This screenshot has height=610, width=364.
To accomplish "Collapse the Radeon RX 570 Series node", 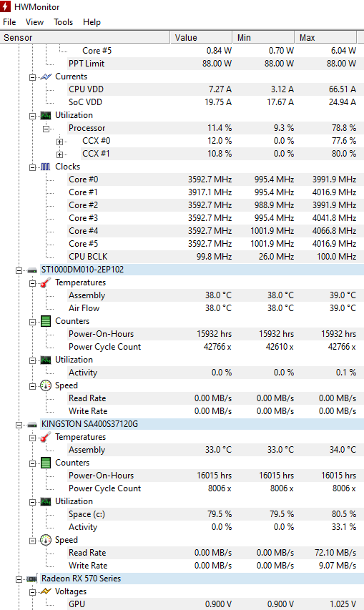I will coord(19,579).
